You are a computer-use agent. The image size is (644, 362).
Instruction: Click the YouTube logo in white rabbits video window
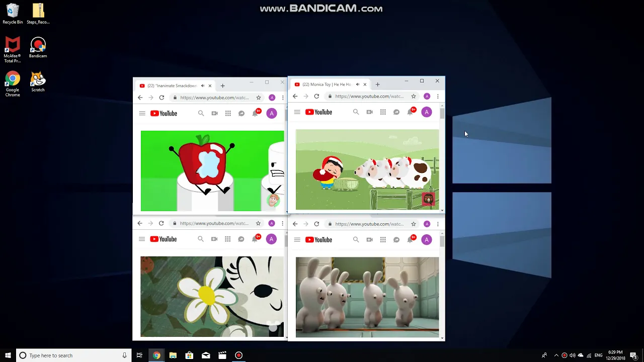[318, 240]
